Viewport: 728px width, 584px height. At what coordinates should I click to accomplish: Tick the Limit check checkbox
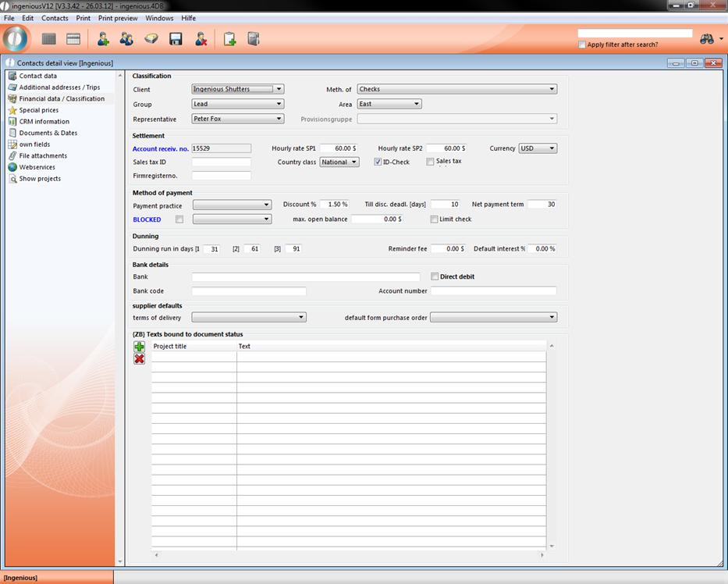point(435,219)
